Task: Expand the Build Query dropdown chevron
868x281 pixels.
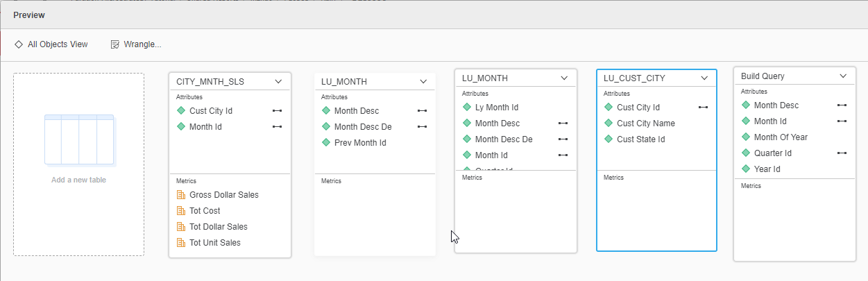Action: point(843,76)
